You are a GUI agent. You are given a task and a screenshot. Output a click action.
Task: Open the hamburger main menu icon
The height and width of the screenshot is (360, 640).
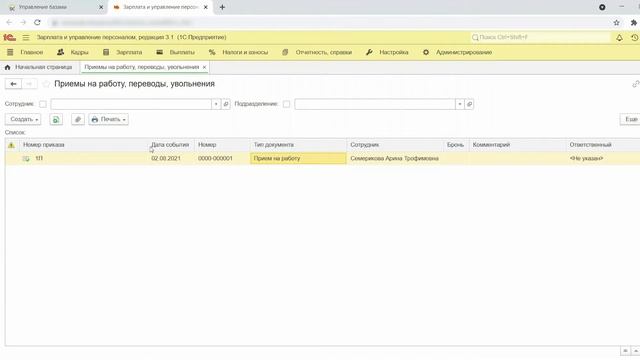coord(26,38)
